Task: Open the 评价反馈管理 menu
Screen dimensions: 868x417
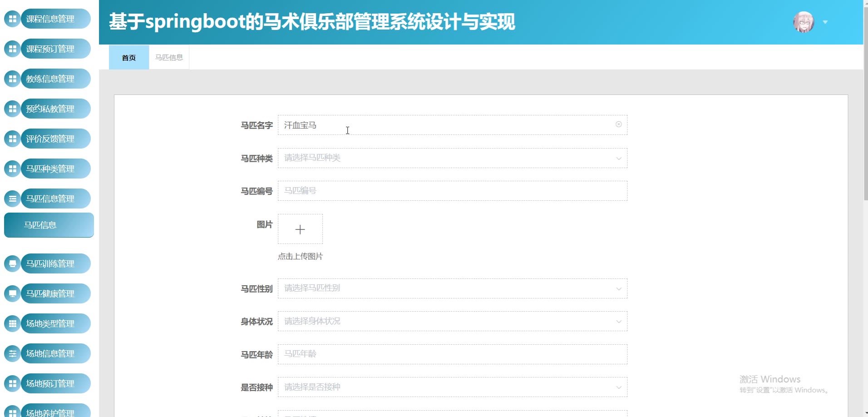Action: [x=56, y=139]
